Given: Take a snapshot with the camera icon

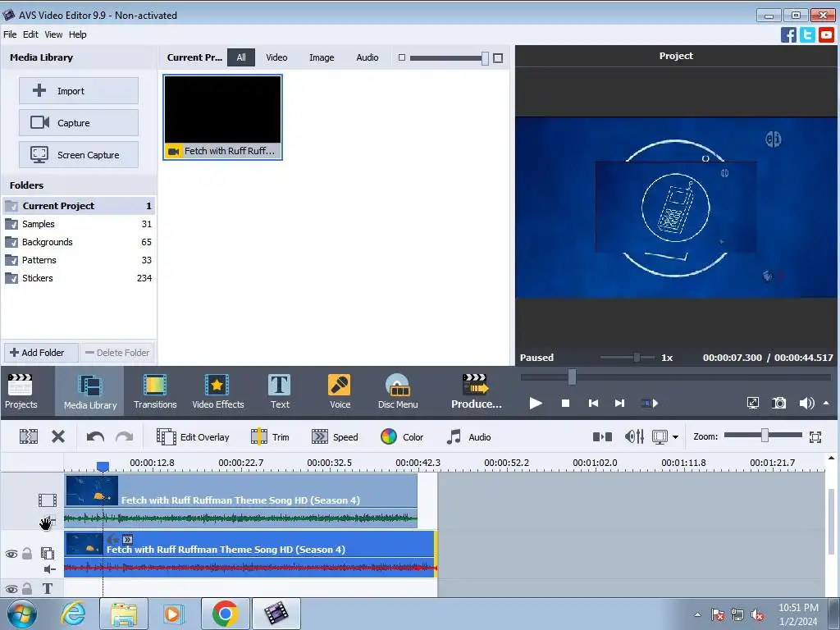Looking at the screenshot, I should pos(779,403).
